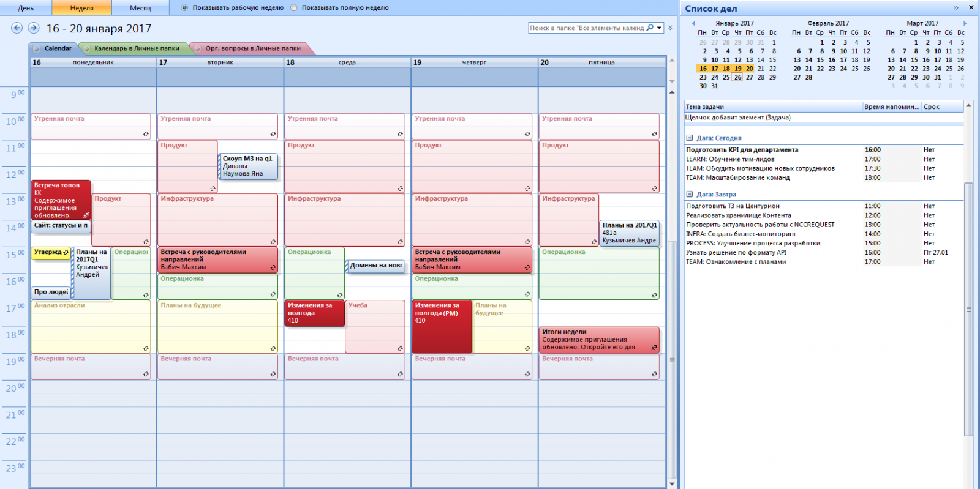Click the search magnifier icon
The height and width of the screenshot is (489, 980).
[x=650, y=28]
